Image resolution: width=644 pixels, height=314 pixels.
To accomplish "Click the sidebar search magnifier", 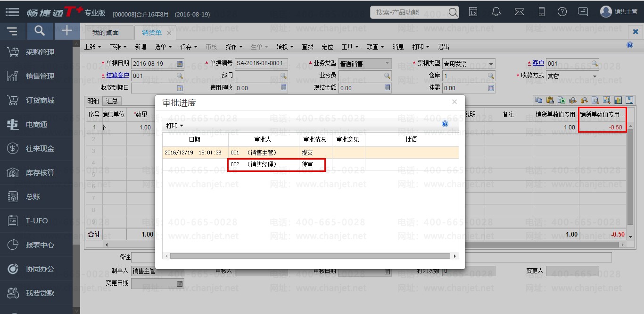I will coord(40,31).
